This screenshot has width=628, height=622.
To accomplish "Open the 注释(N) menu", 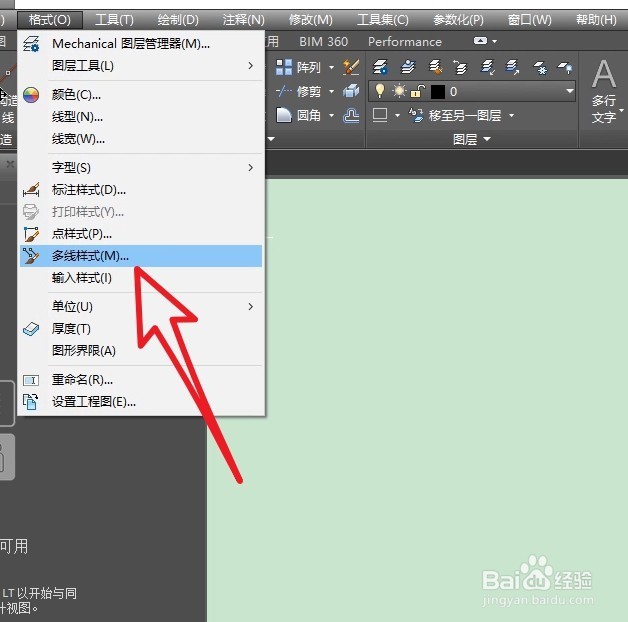I will [x=243, y=20].
